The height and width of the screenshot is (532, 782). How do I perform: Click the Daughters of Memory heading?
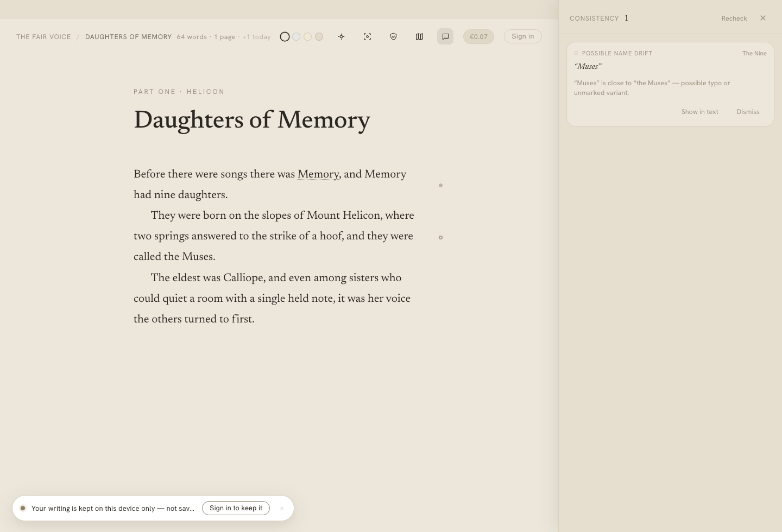pos(252,120)
